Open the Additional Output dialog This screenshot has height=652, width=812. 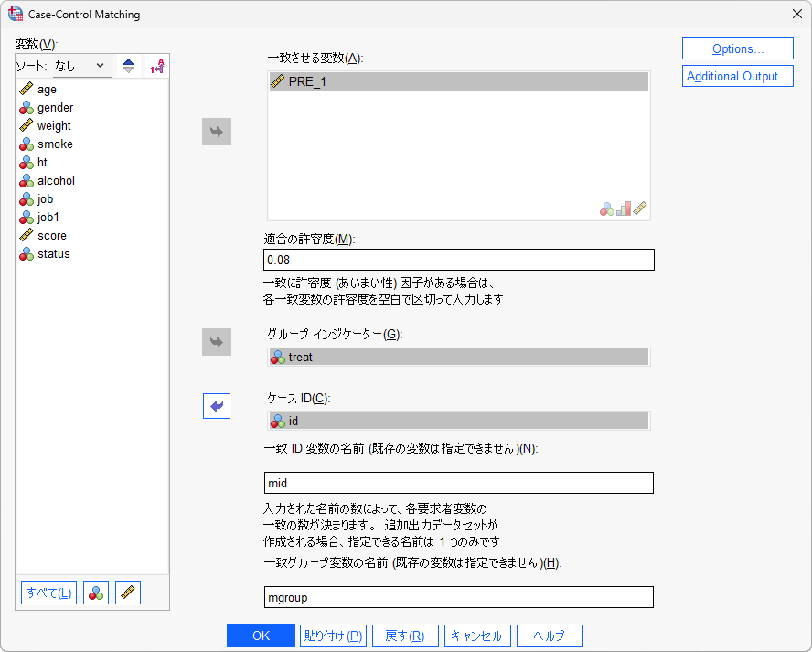click(x=737, y=75)
